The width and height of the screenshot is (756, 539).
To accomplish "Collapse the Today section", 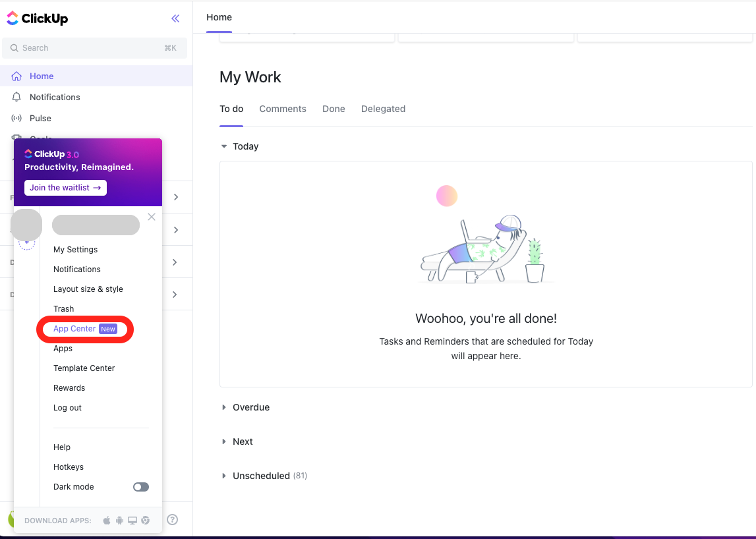I will tap(223, 146).
